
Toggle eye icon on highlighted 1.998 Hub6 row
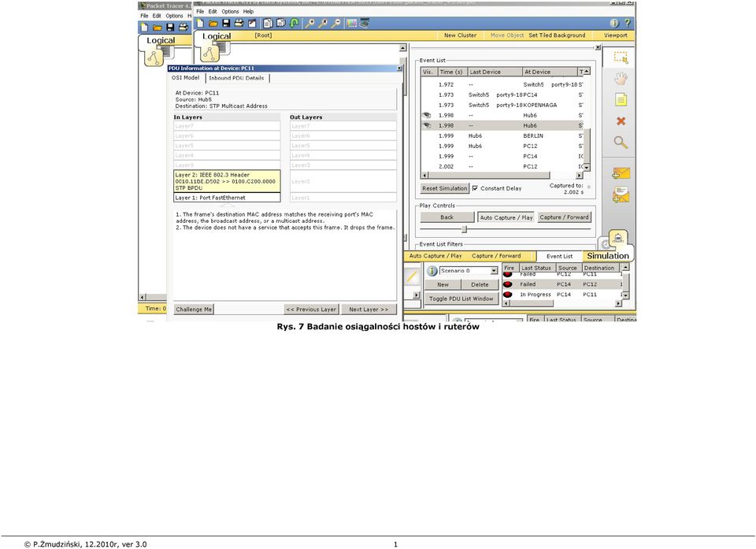[x=427, y=125]
